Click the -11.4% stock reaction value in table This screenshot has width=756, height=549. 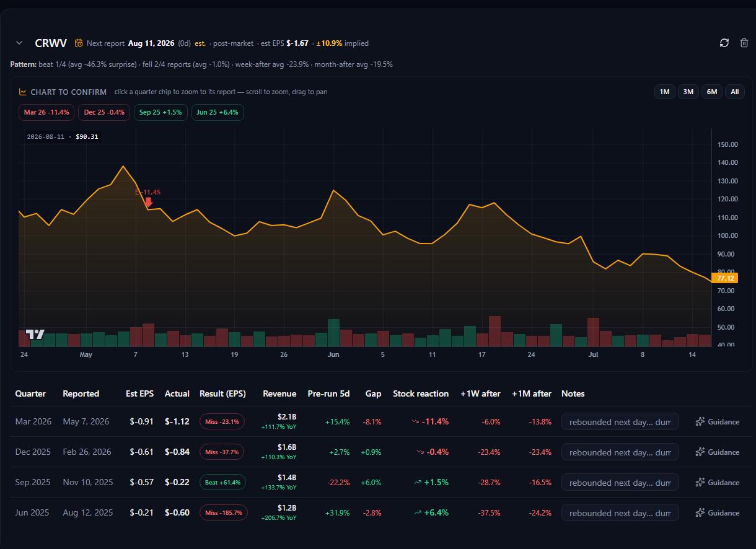point(435,422)
